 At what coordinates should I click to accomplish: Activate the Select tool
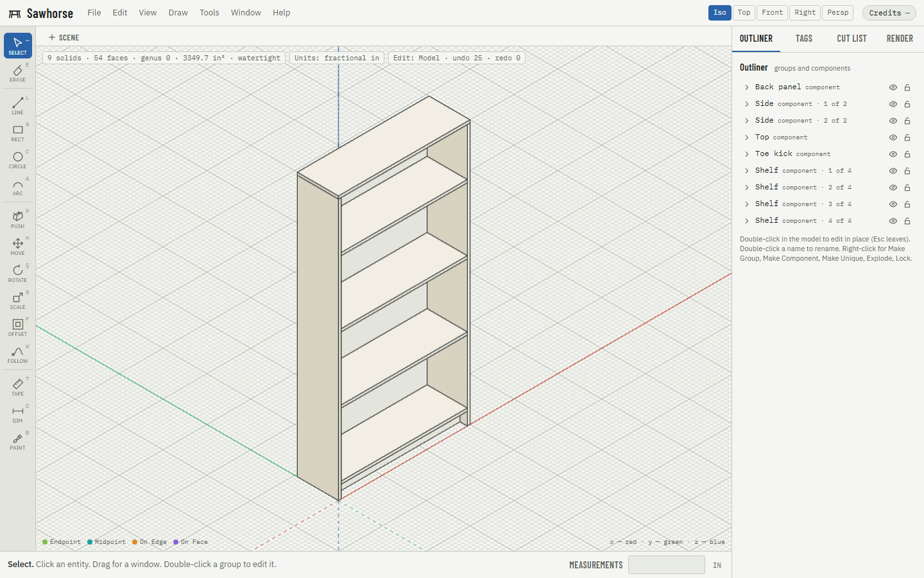click(18, 46)
